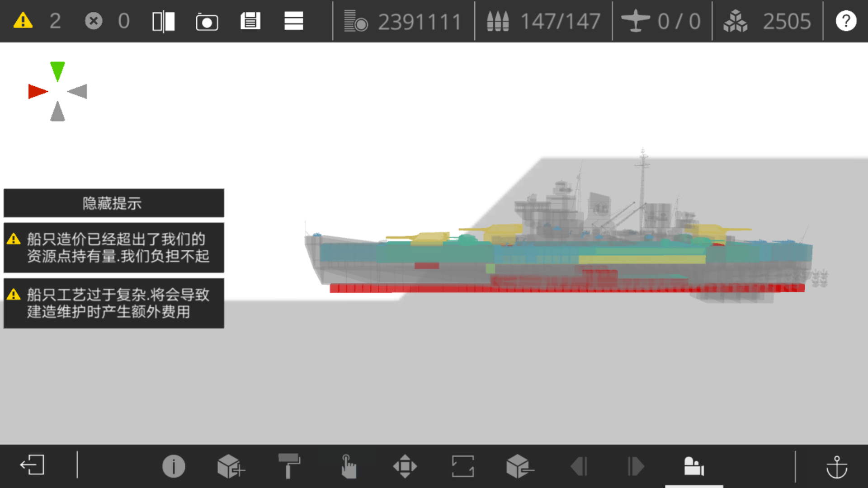Exit the editor with the exit icon
Image resolution: width=868 pixels, height=488 pixels.
[32, 465]
